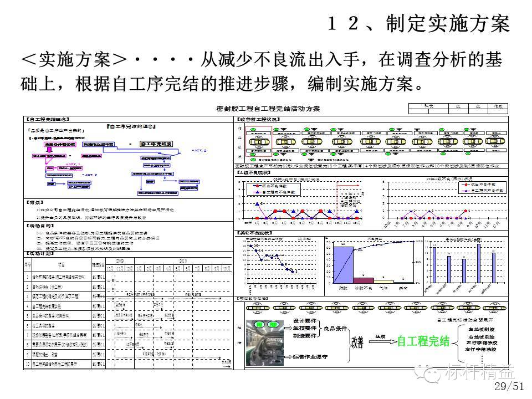Click the tallest blue Pareto chart bar
Viewport: 532px width, 399px height.
tap(343, 265)
